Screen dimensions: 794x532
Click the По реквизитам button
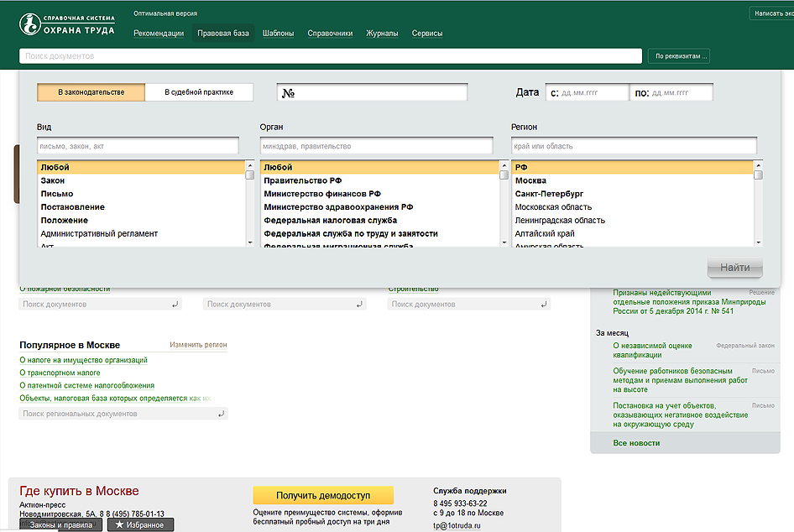(679, 56)
